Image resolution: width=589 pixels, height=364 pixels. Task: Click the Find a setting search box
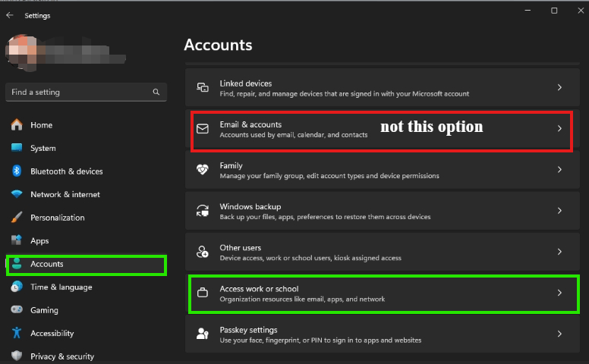(x=86, y=92)
